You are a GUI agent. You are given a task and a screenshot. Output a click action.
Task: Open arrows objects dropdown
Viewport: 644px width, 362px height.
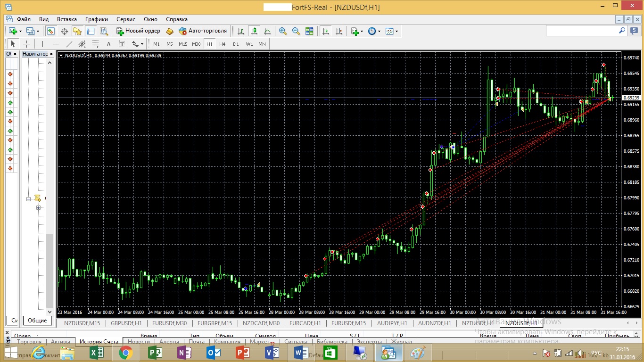click(137, 44)
